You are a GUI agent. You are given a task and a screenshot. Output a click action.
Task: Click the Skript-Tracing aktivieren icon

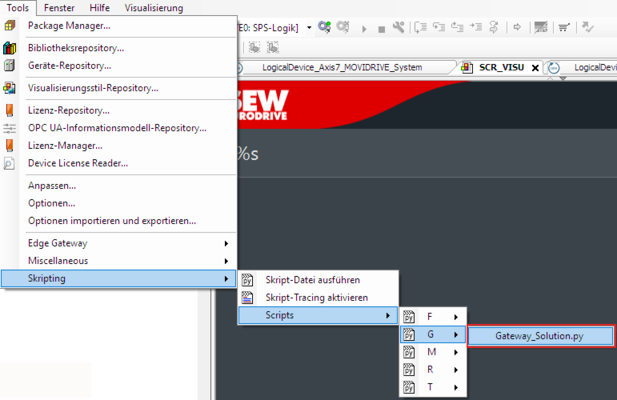point(247,298)
